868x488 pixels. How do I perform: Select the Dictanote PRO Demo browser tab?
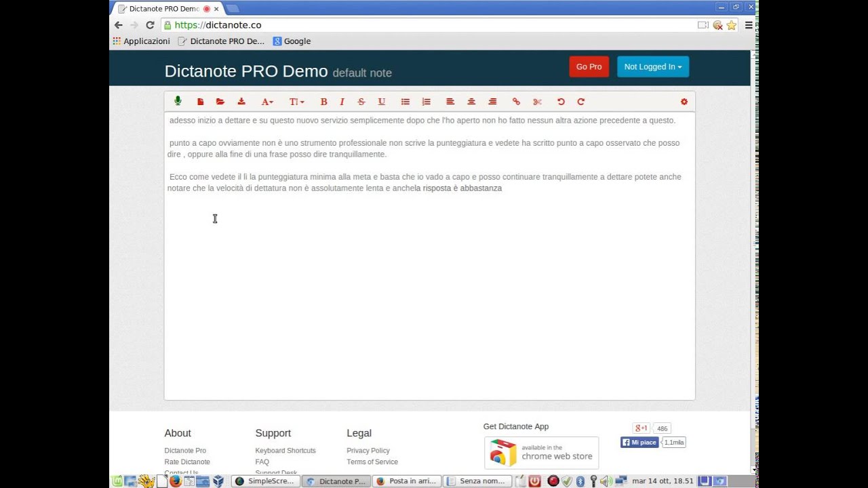point(168,9)
